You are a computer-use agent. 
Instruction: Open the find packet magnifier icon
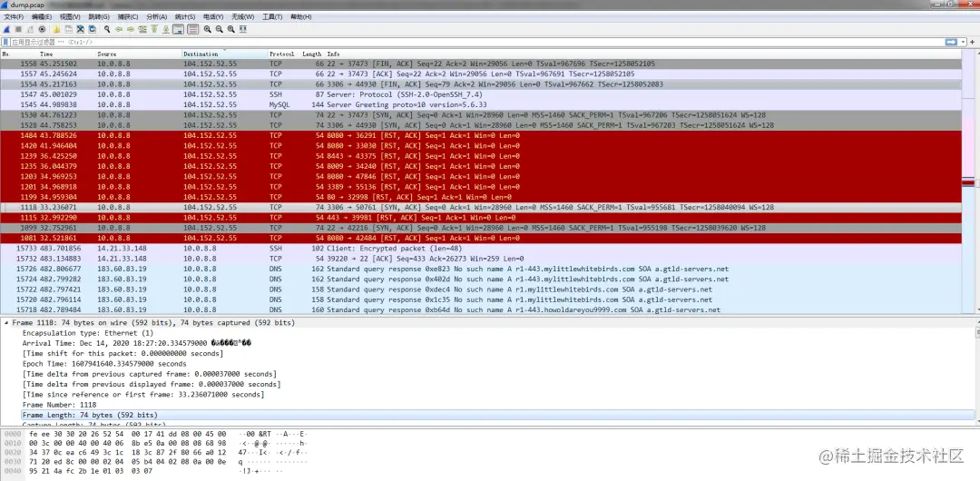(107, 29)
